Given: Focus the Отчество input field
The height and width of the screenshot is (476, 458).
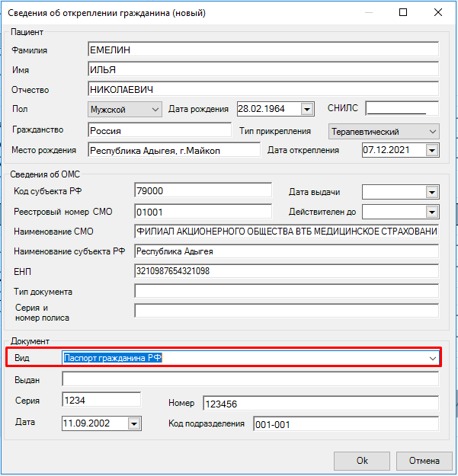Looking at the screenshot, I should pos(263,89).
